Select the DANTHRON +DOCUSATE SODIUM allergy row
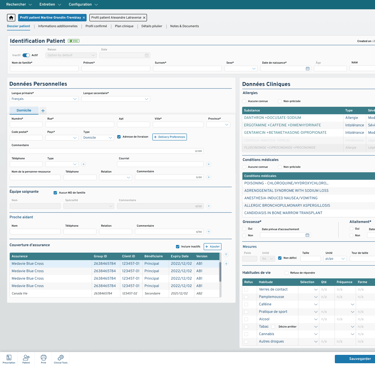 [x=308, y=118]
